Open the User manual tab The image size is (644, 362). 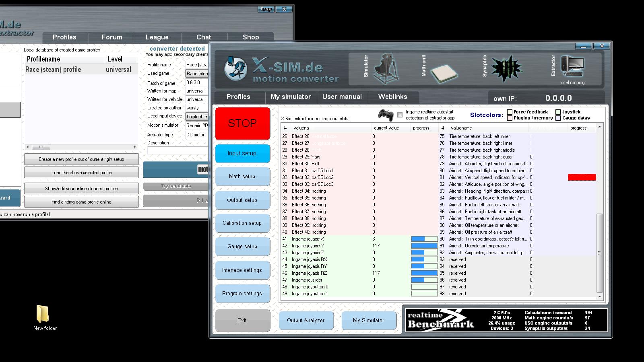[342, 97]
